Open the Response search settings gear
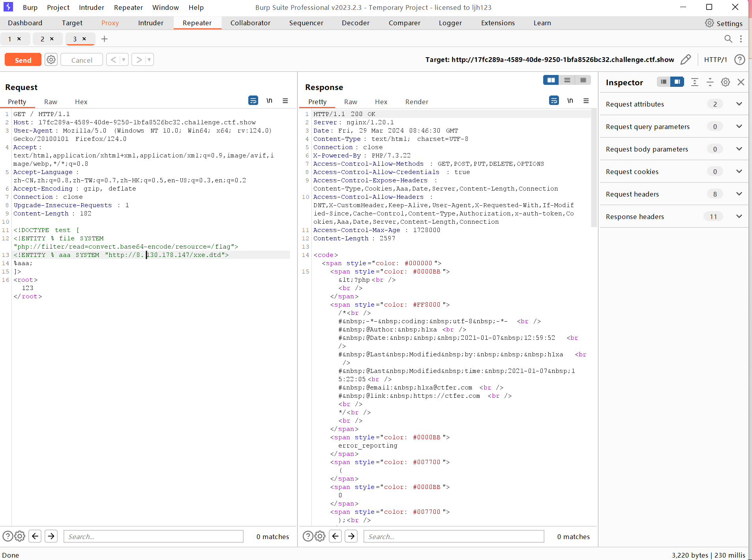 (320, 536)
